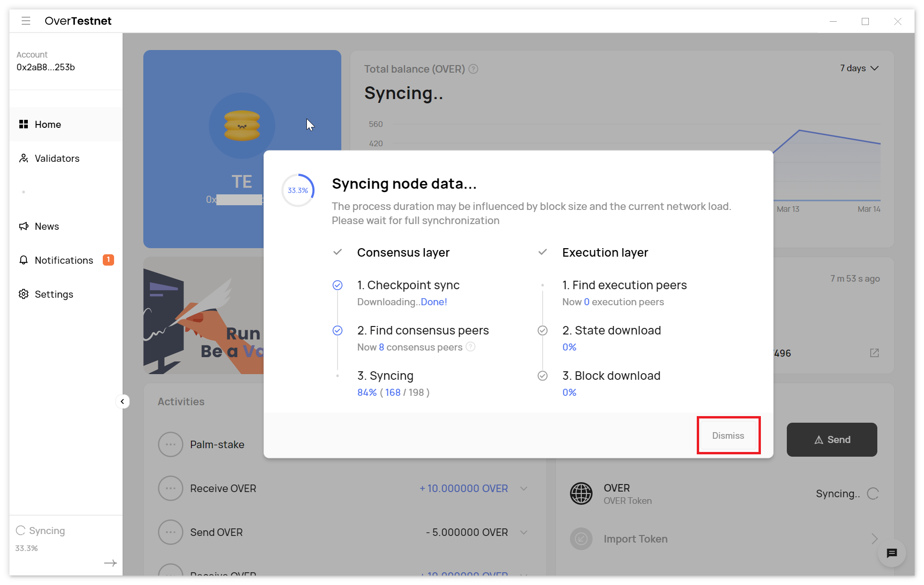Screen dimensions: 924x585
Task: Click the Checkpoint sync status check
Action: 338,285
